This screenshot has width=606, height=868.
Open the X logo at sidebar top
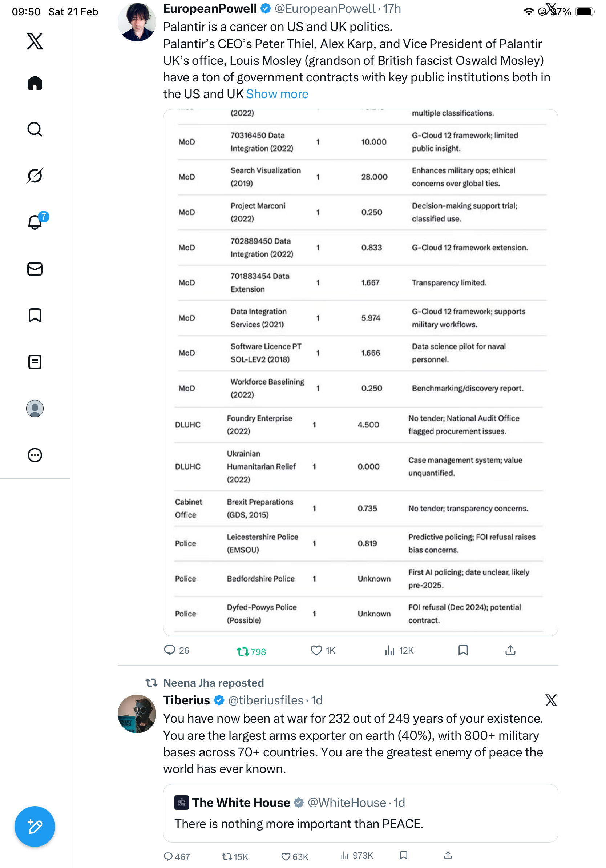pyautogui.click(x=35, y=41)
